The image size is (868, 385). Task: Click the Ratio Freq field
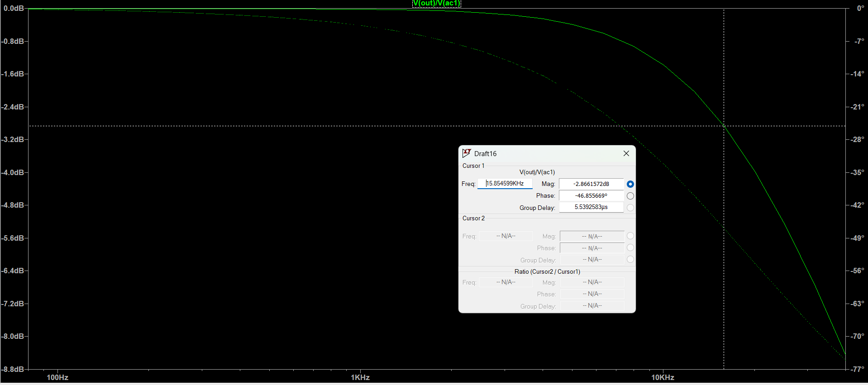[506, 282]
